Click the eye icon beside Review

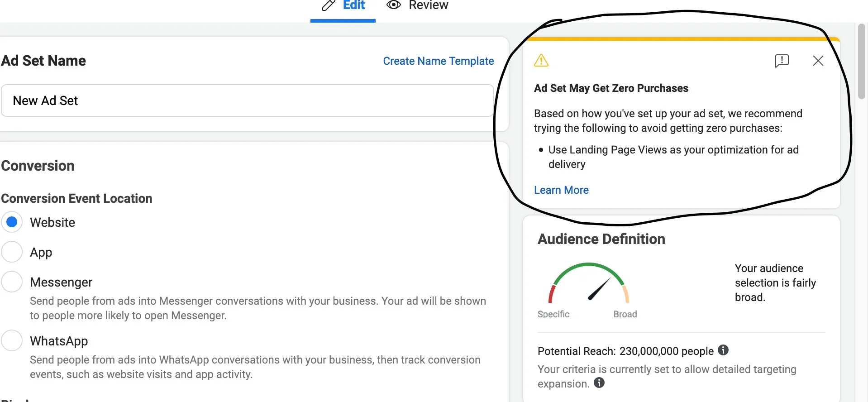tap(394, 5)
